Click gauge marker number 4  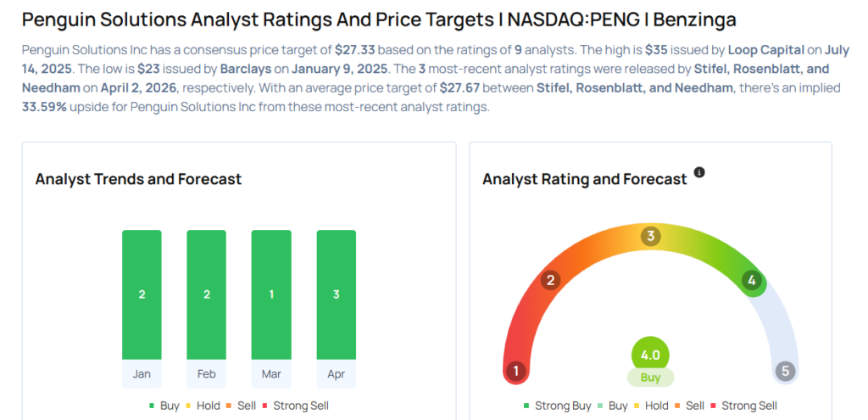[750, 281]
